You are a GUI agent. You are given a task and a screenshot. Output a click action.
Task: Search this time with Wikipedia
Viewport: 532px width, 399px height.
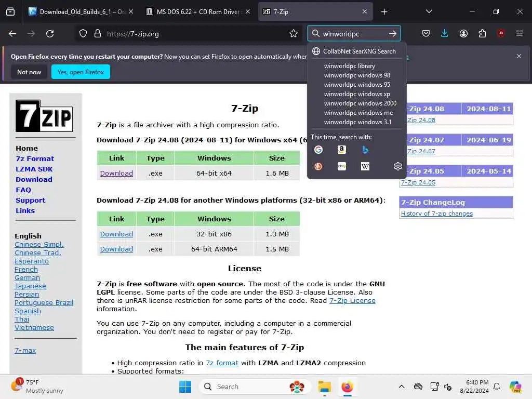point(365,166)
